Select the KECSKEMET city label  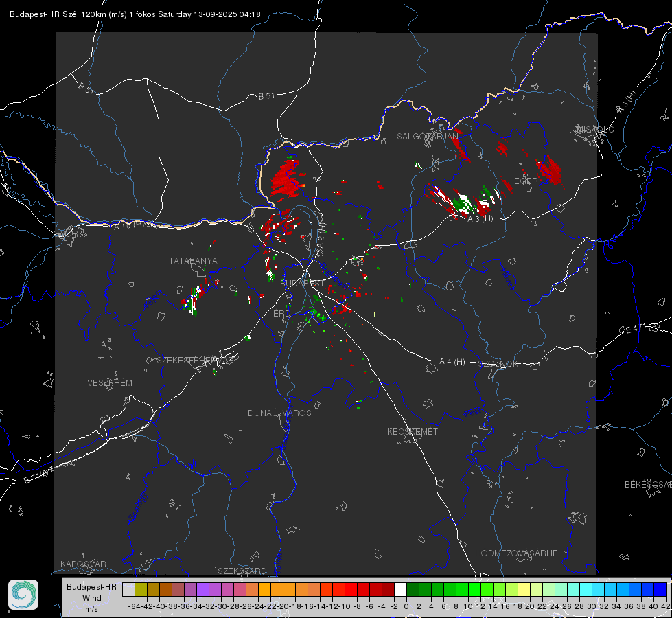click(x=413, y=432)
